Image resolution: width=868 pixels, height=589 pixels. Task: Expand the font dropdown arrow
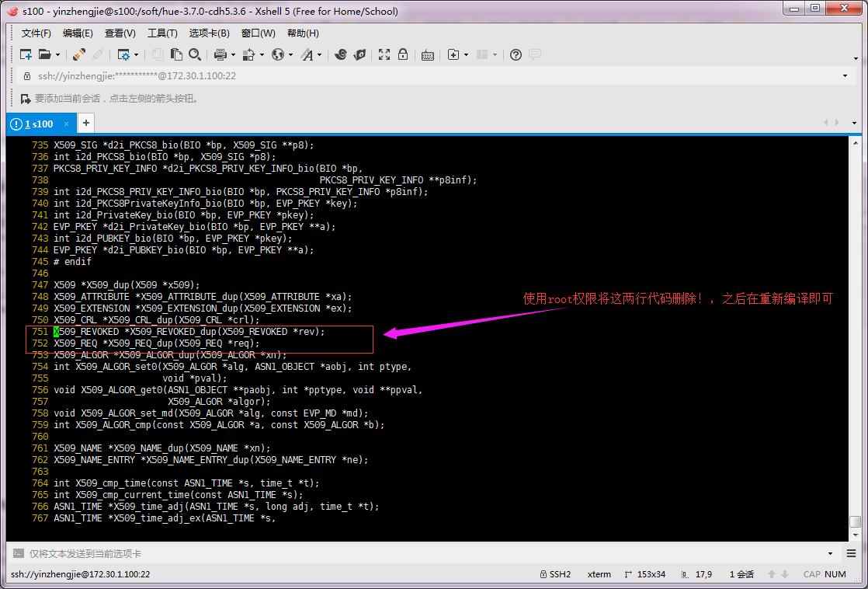tap(320, 55)
